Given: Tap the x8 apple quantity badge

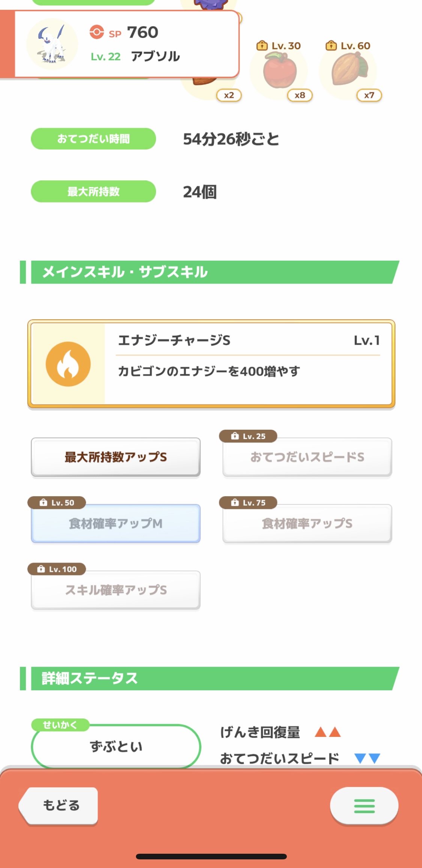Looking at the screenshot, I should click(x=300, y=95).
